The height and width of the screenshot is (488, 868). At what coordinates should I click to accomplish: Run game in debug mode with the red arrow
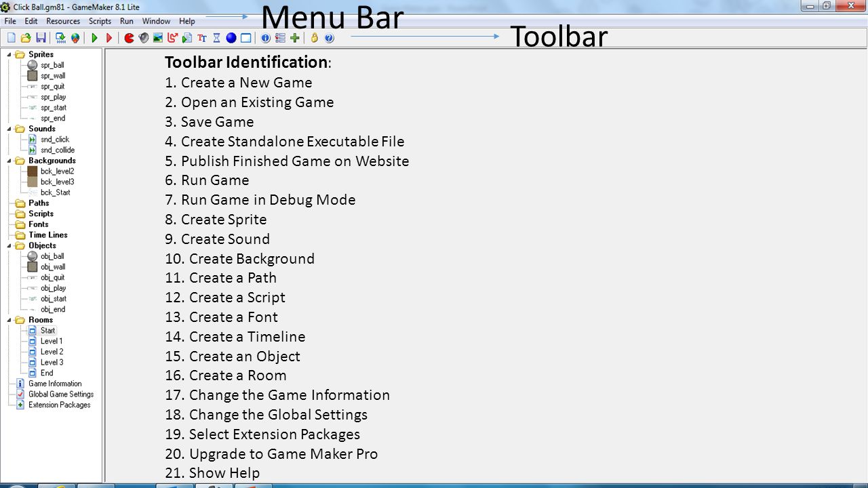109,38
